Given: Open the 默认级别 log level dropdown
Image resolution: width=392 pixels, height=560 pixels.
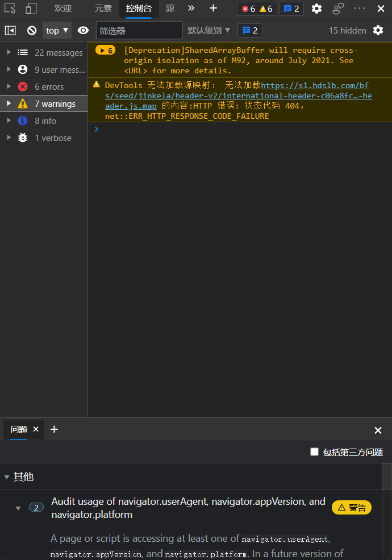Looking at the screenshot, I should [209, 30].
